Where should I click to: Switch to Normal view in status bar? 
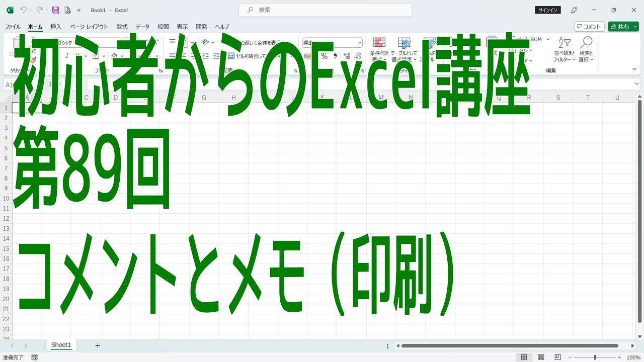click(524, 357)
